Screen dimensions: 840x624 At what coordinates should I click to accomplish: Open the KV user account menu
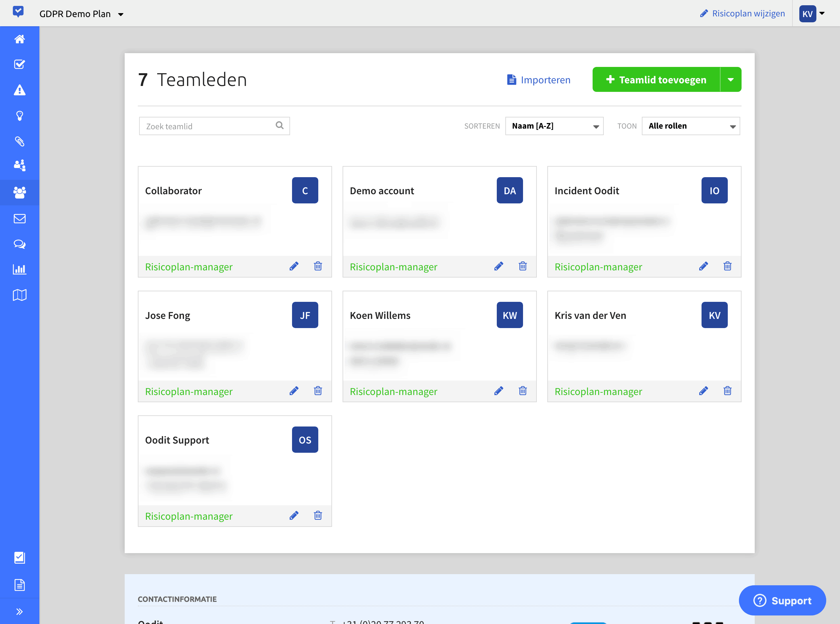click(x=812, y=13)
